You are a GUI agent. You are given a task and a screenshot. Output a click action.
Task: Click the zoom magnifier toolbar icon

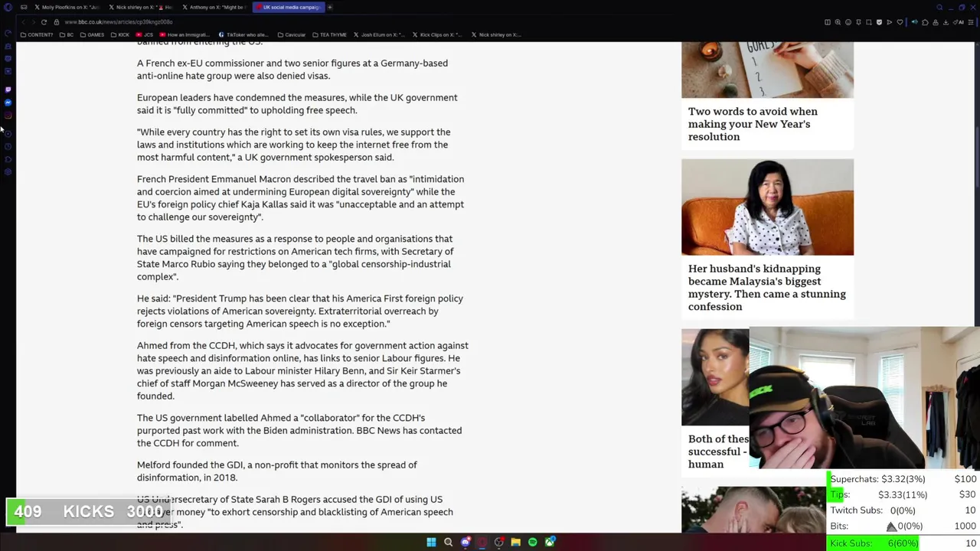[838, 22]
